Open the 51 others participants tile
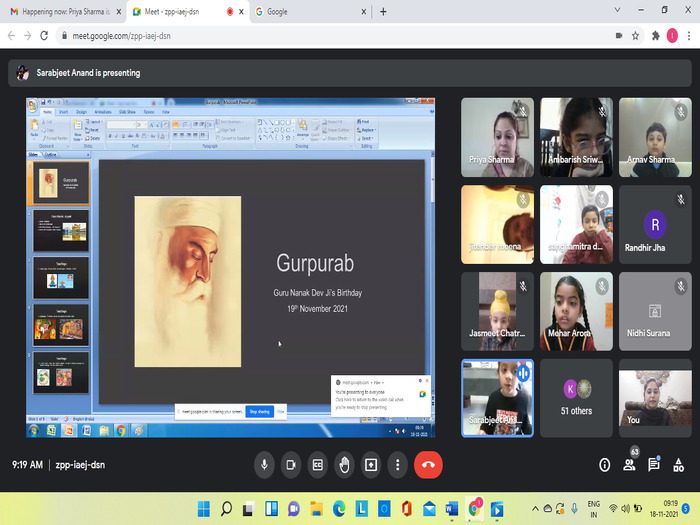Viewport: 700px width, 525px height. [576, 398]
